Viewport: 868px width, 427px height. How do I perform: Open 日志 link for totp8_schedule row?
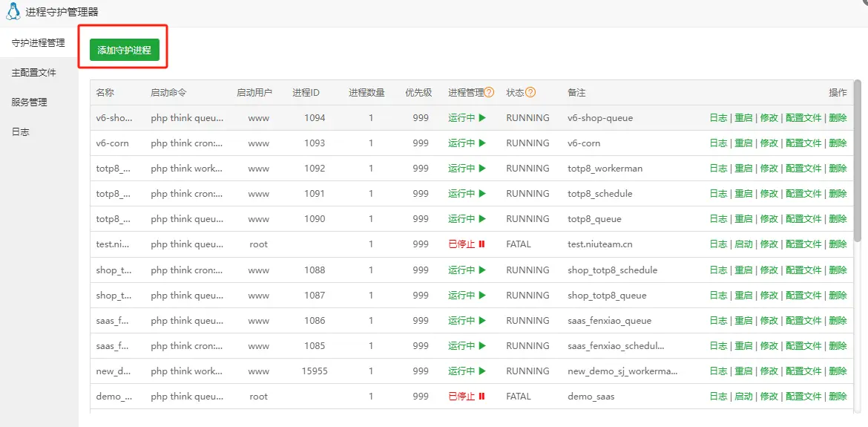coord(718,194)
